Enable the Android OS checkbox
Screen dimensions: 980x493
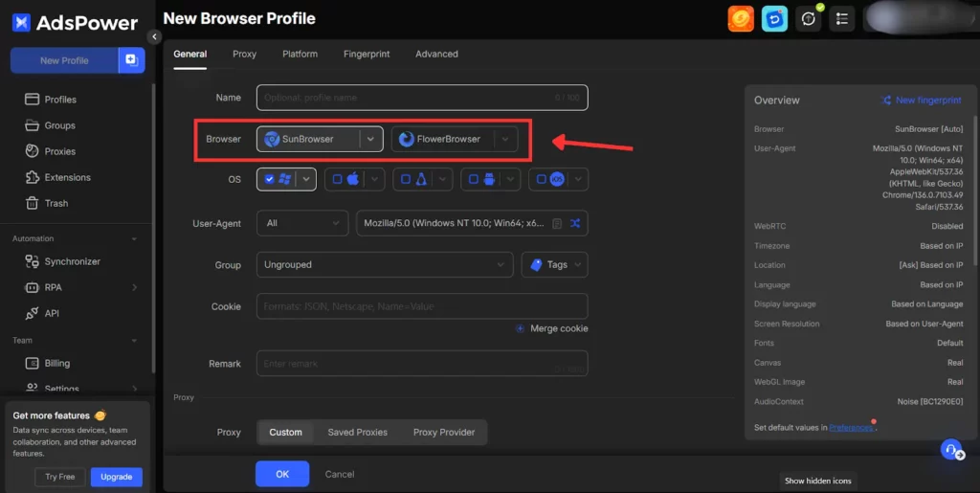point(473,179)
